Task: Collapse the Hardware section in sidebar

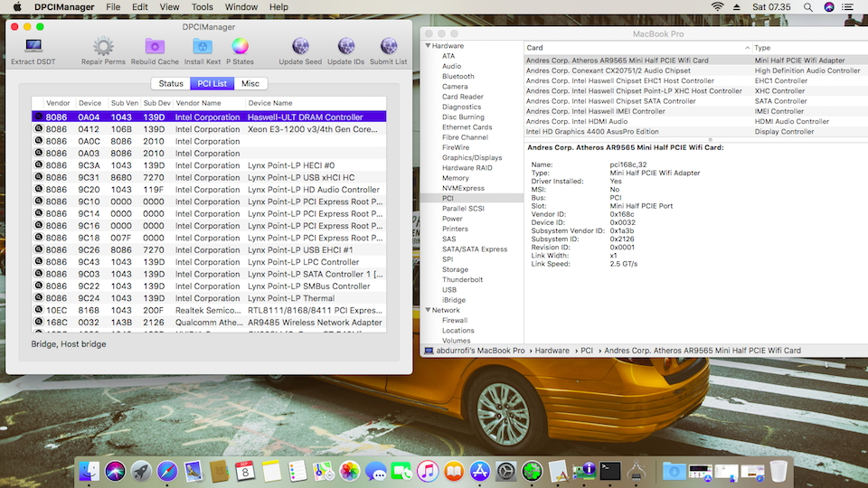Action: pyautogui.click(x=428, y=46)
